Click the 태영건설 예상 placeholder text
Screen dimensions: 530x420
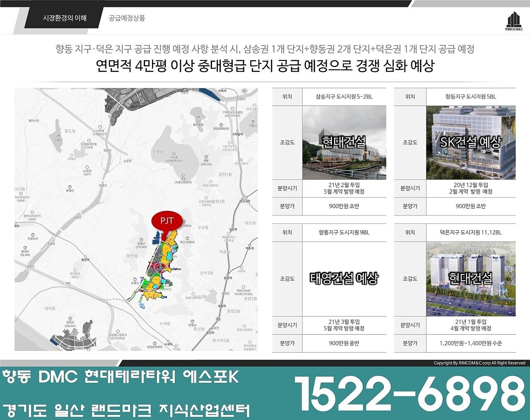(x=344, y=278)
